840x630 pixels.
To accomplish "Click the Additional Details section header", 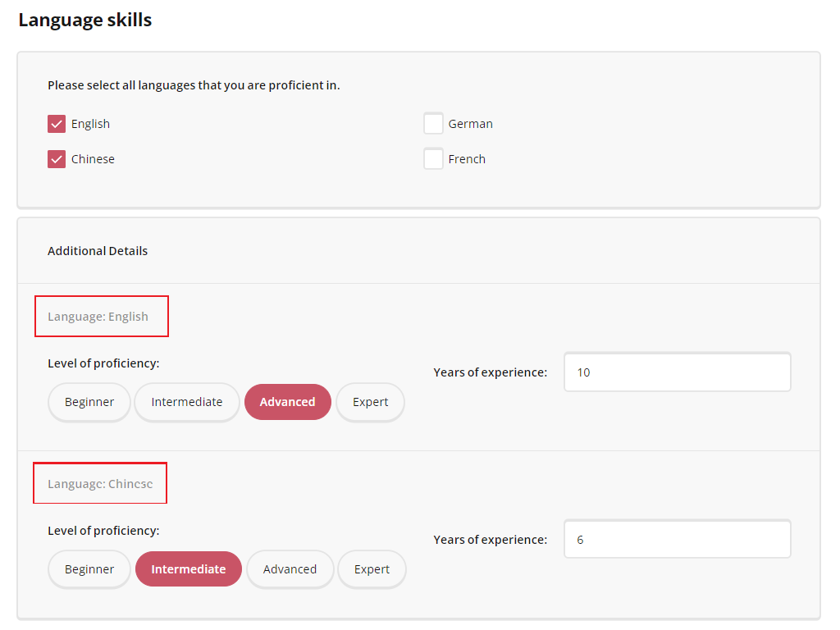I will [98, 250].
